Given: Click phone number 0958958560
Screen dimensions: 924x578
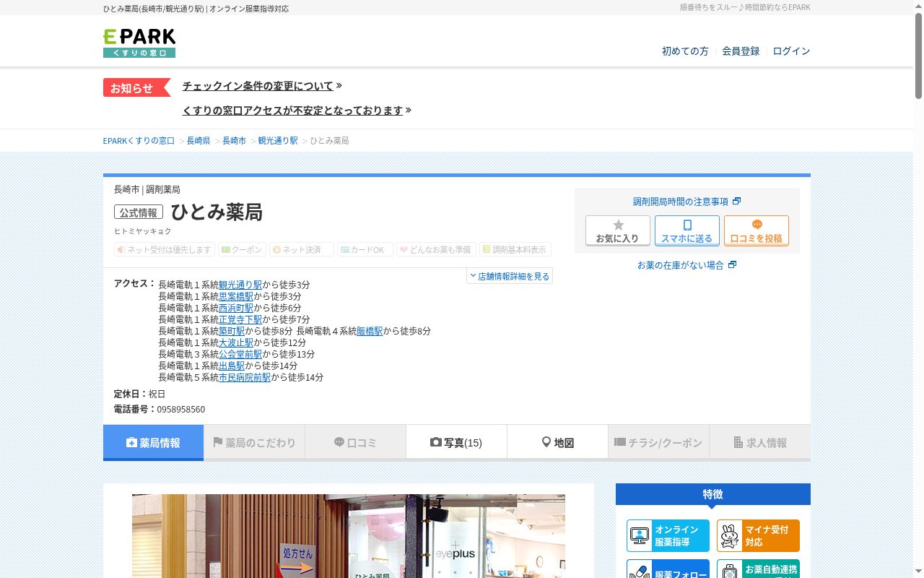Looking at the screenshot, I should [x=180, y=410].
